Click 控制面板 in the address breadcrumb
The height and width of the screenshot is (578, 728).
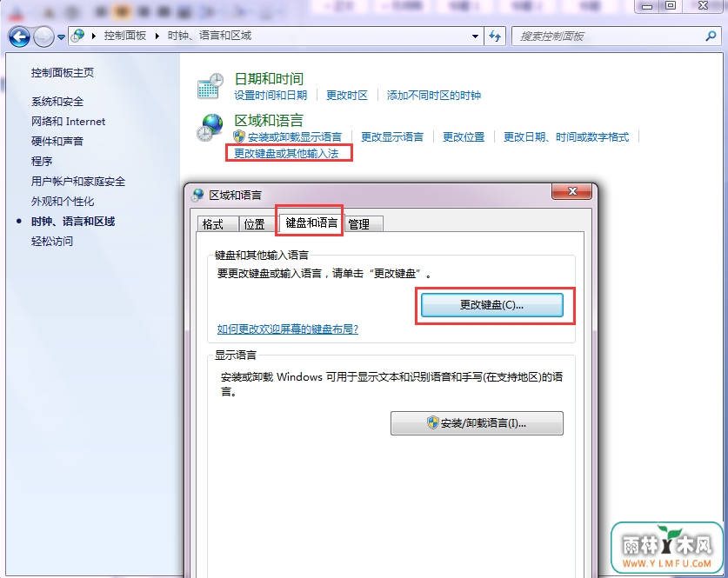point(125,36)
